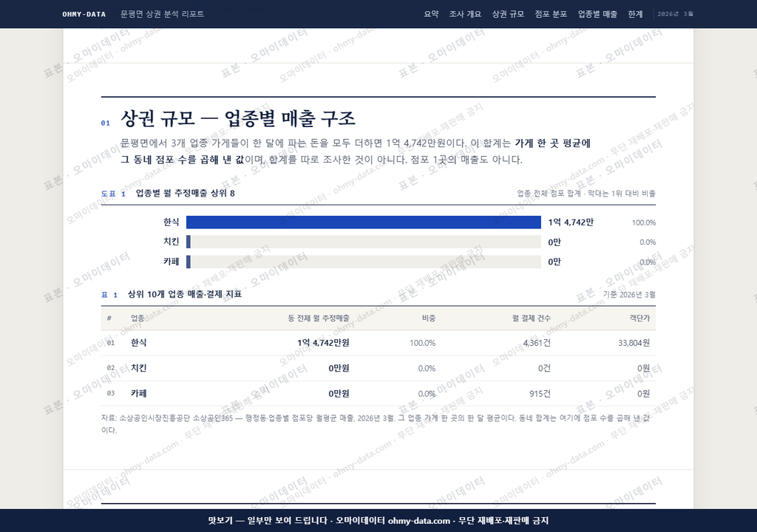Click header title 문평면 상권 분석 리포트
This screenshot has height=532, width=757.
[x=162, y=14]
